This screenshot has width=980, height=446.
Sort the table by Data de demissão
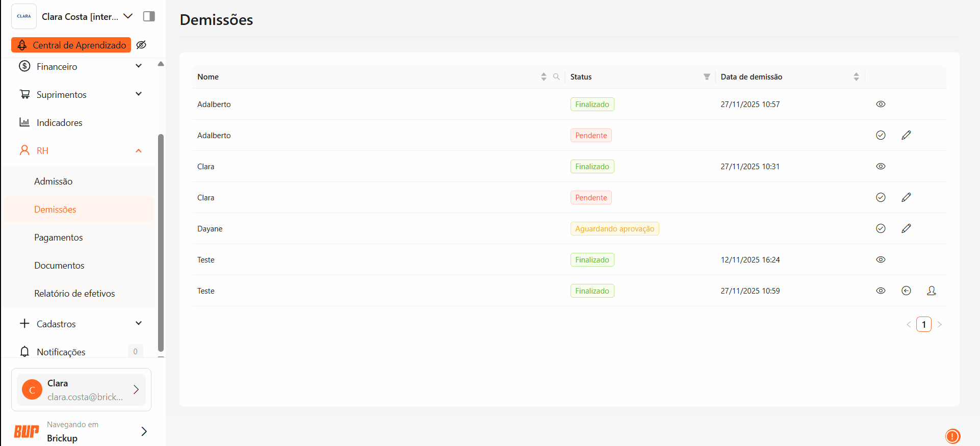(x=856, y=77)
